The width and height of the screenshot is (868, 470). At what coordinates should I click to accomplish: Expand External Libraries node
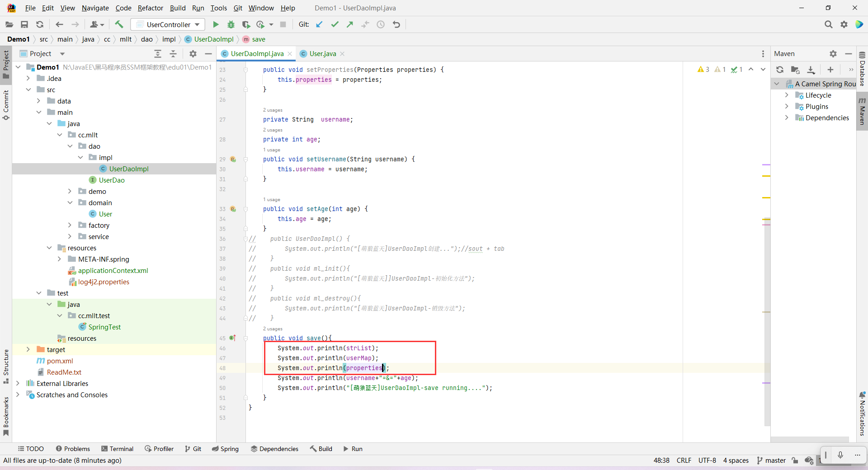click(18, 383)
